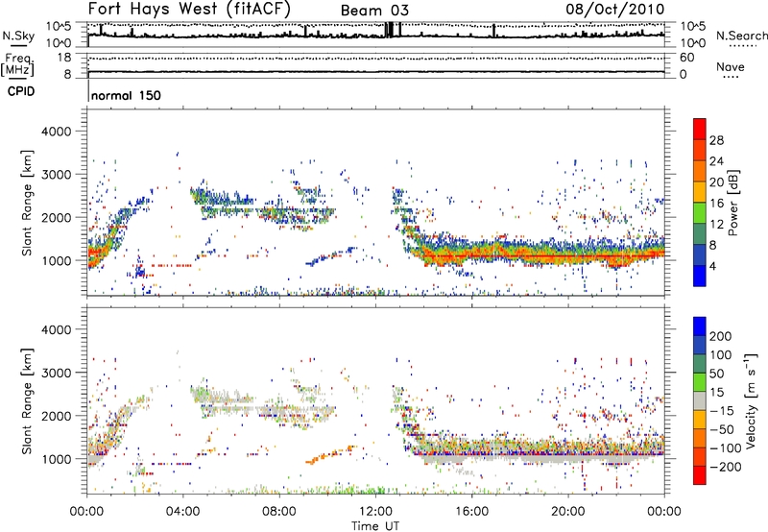Click the rightmost "00:00" time tick label

(664, 512)
